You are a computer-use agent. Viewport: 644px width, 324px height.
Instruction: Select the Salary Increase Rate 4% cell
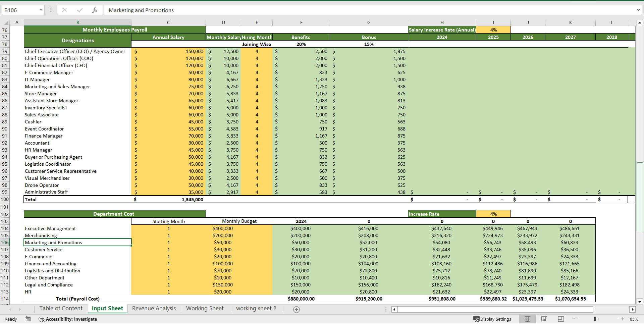click(x=493, y=30)
